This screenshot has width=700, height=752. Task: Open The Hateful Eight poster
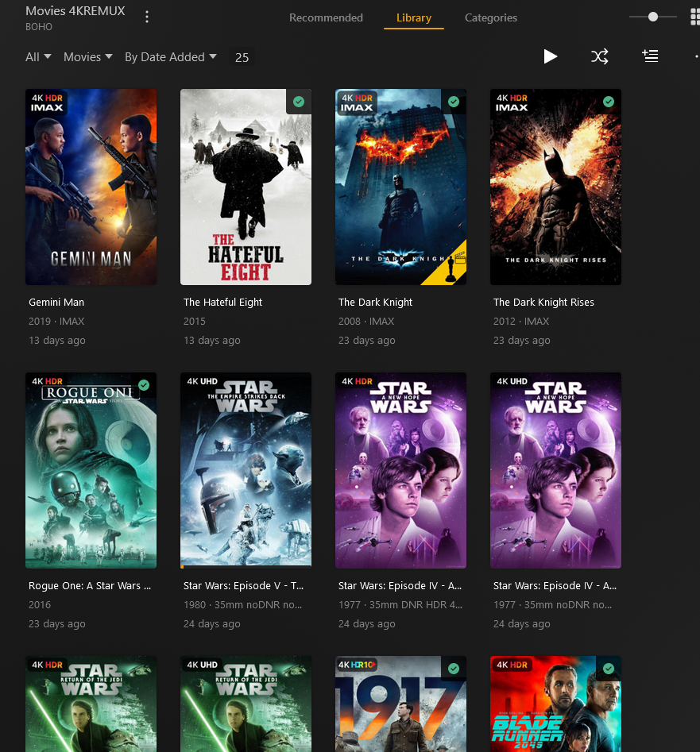click(246, 187)
